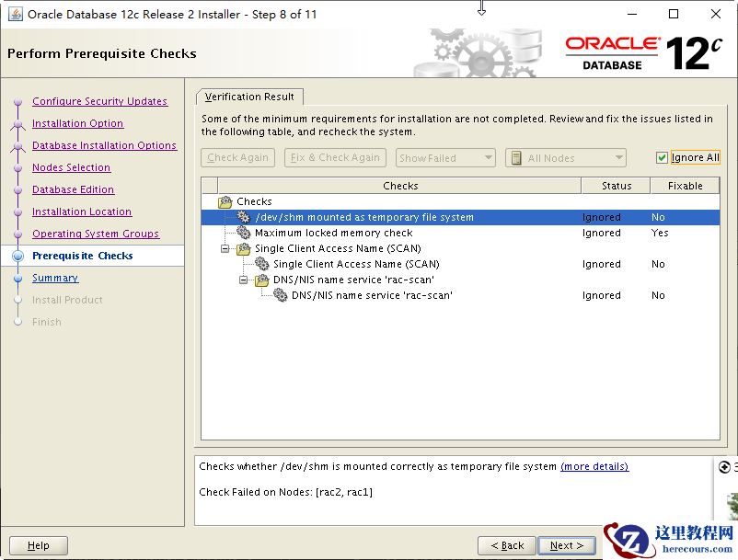The height and width of the screenshot is (560, 738).
Task: Select Single Client Access Name (SCAN) parent node
Action: pos(338,248)
